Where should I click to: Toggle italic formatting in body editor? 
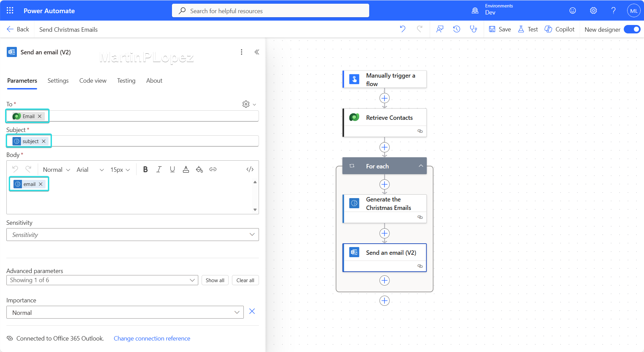tap(159, 169)
